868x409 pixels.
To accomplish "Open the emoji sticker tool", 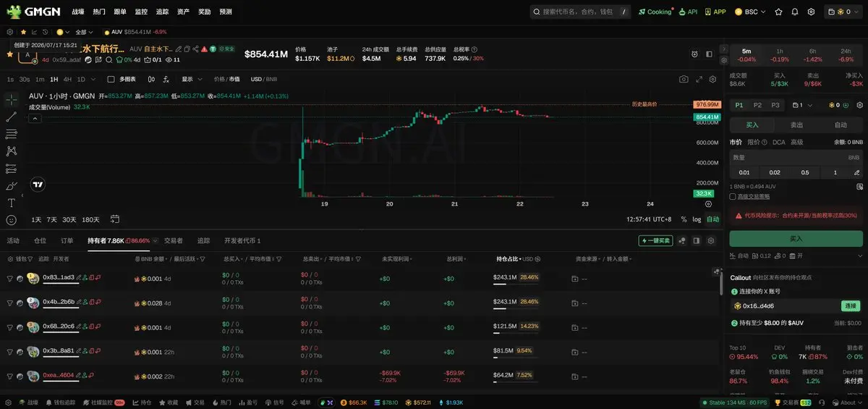I will point(12,220).
